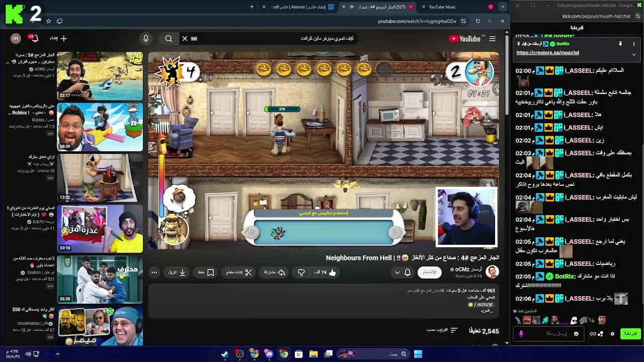The image size is (644, 362).
Task: Insert the sunglasses ghost emote
Action: tap(574, 320)
